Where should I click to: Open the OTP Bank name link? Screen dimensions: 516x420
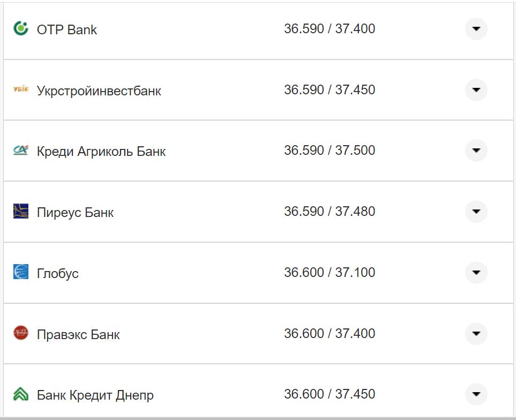[67, 29]
